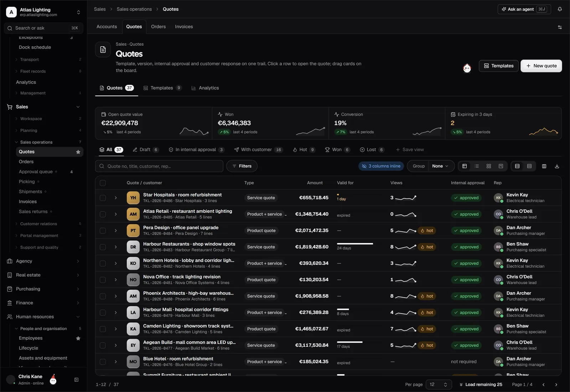Open the Per page 12 selector
The image size is (570, 392).
coord(438,385)
